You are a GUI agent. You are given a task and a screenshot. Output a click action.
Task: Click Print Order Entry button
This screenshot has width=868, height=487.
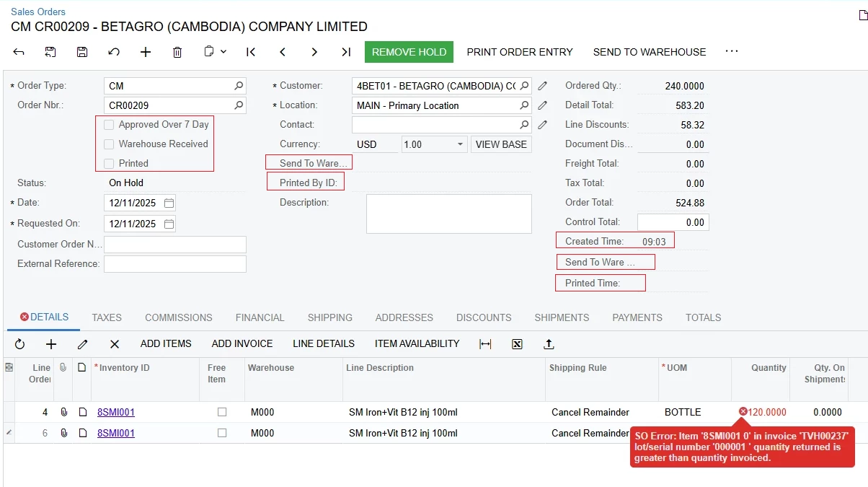(520, 52)
